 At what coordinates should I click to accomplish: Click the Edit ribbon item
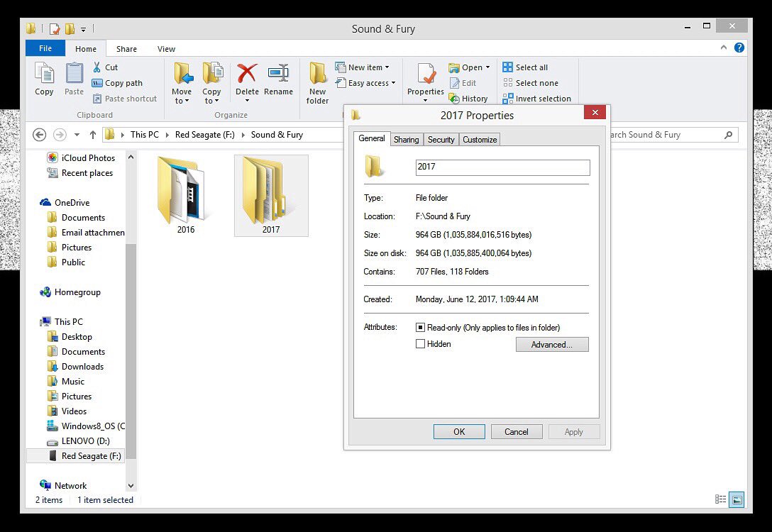tap(463, 83)
